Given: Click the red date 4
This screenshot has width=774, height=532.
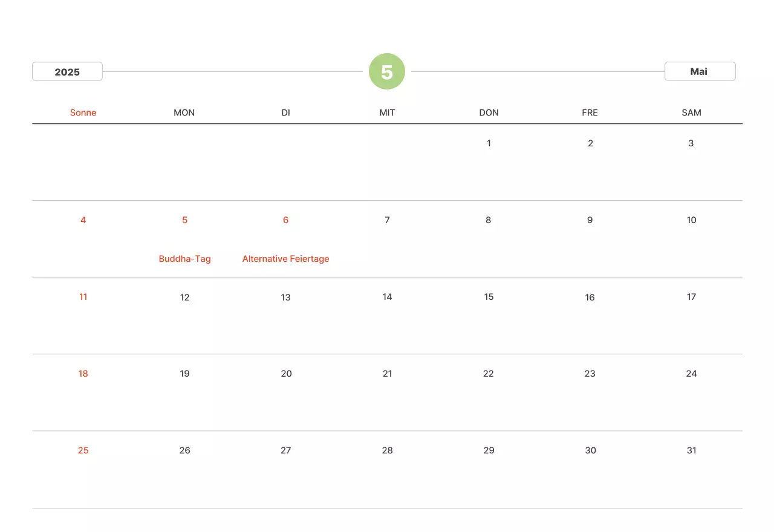Looking at the screenshot, I should [x=83, y=220].
